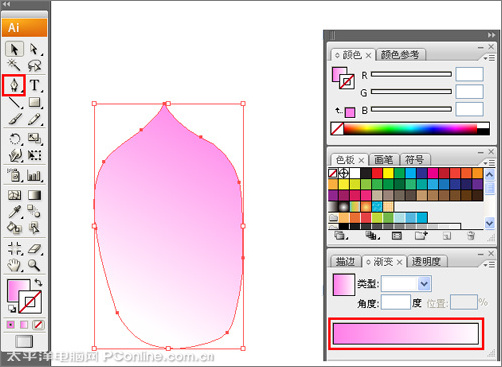
Task: Select the Direct Selection (white arrow) tool
Action: pyautogui.click(x=34, y=49)
